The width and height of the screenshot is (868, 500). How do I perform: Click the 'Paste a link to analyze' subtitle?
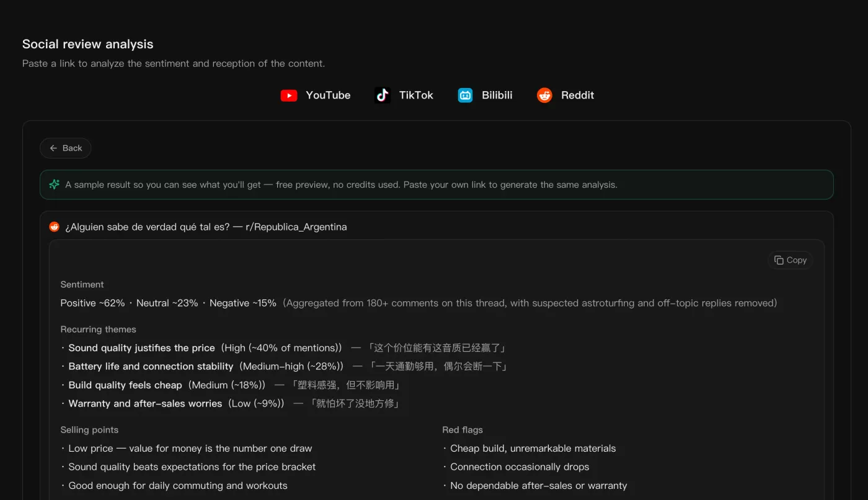(x=174, y=63)
